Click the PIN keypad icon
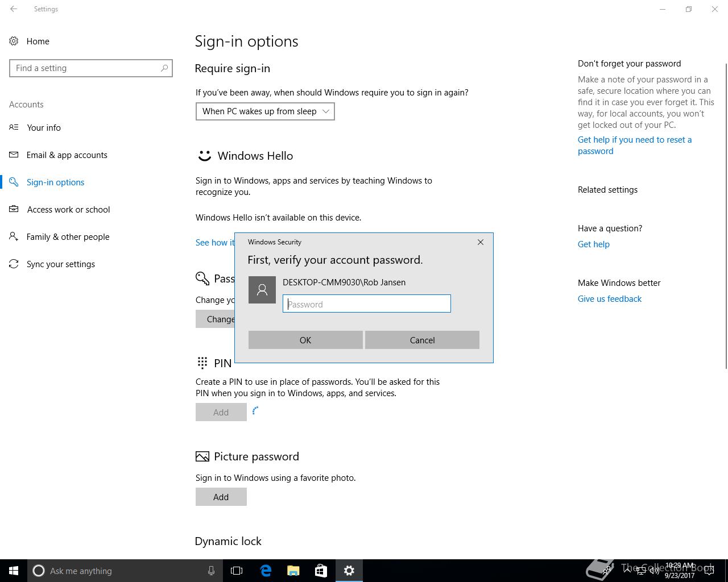 202,363
